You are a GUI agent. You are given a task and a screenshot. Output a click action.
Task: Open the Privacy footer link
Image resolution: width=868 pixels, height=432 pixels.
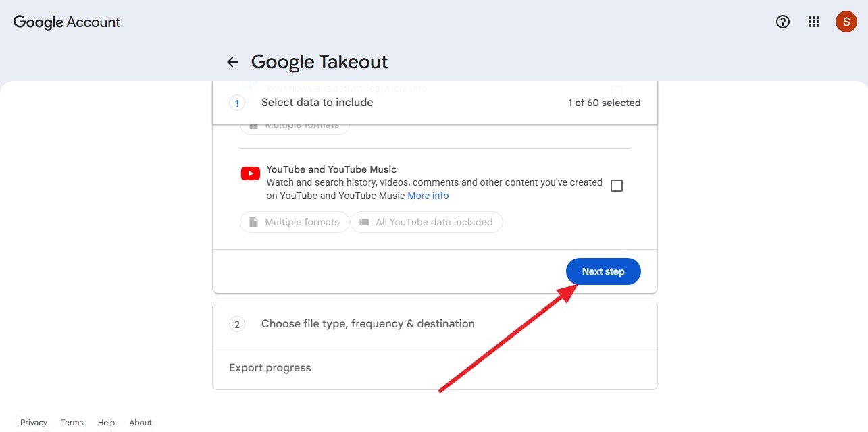(34, 423)
